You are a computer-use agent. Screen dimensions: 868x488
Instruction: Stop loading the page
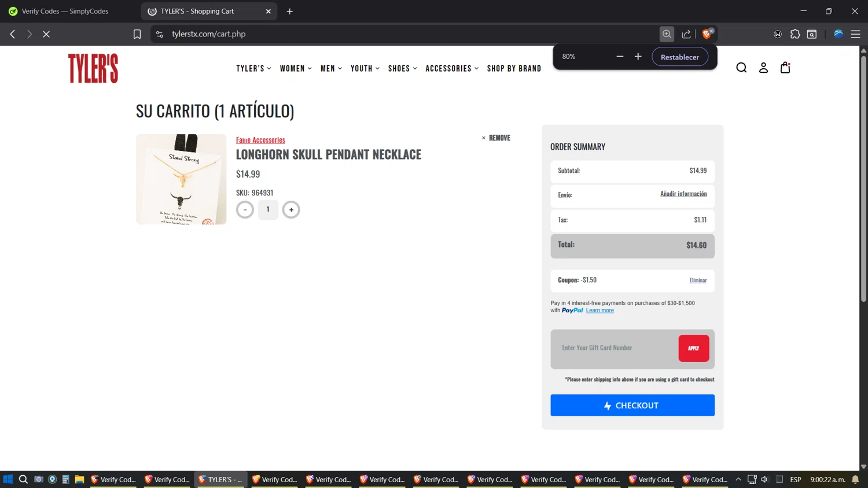pos(46,34)
